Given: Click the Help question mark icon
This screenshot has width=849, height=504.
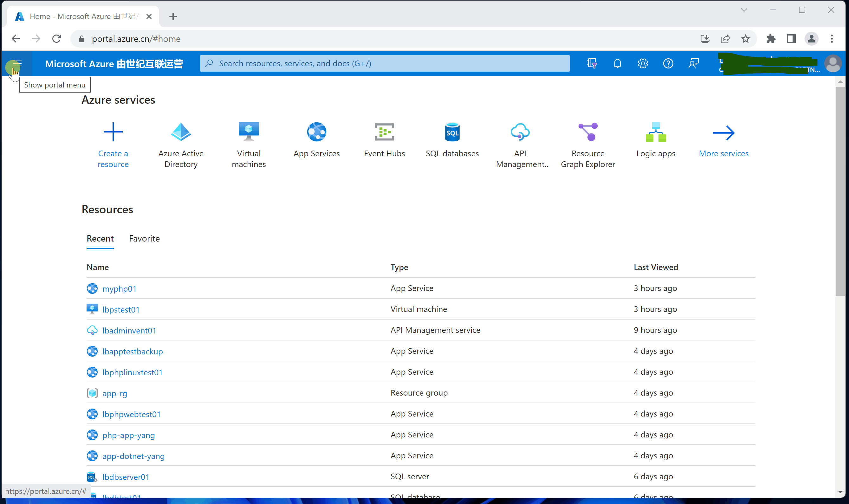Looking at the screenshot, I should point(668,63).
